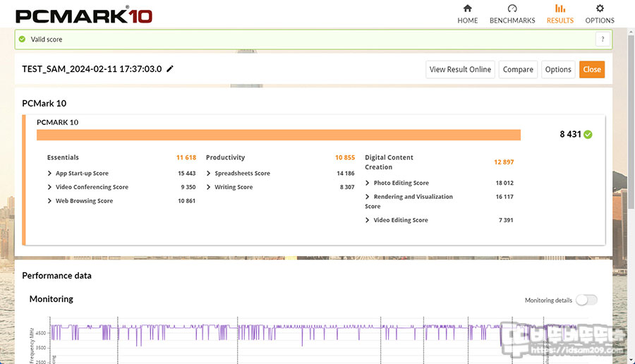The image size is (635, 364).
Task: Click the Home house icon
Action: 467,8
